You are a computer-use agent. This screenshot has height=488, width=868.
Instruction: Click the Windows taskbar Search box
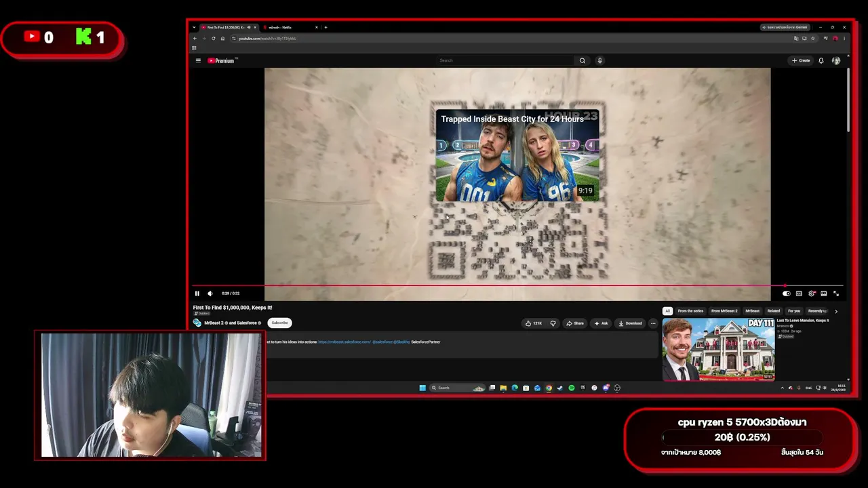(458, 388)
